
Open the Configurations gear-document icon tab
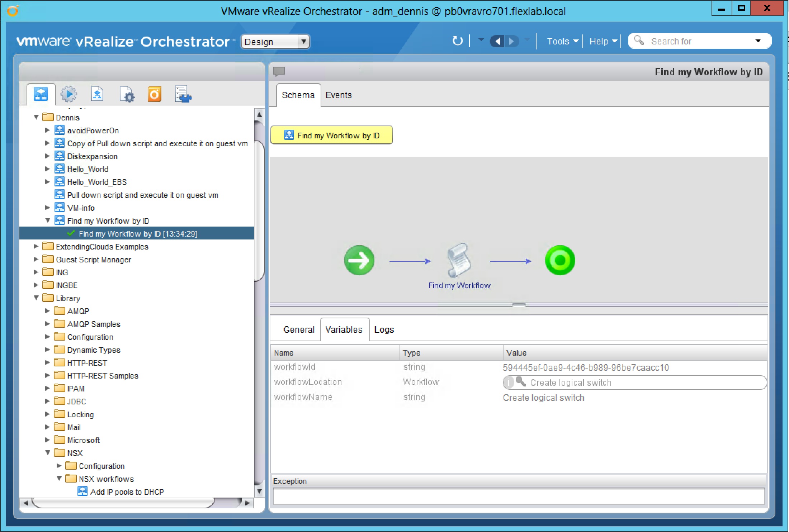click(127, 94)
